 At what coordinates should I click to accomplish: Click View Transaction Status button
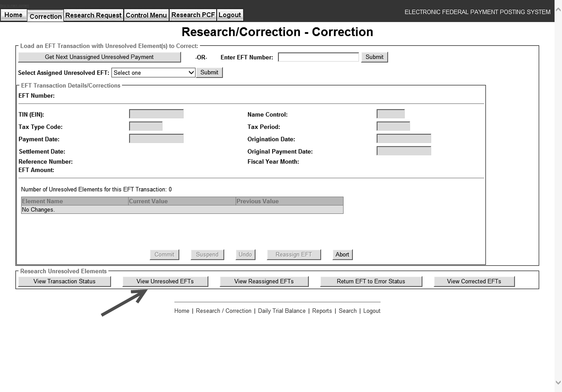(x=64, y=281)
